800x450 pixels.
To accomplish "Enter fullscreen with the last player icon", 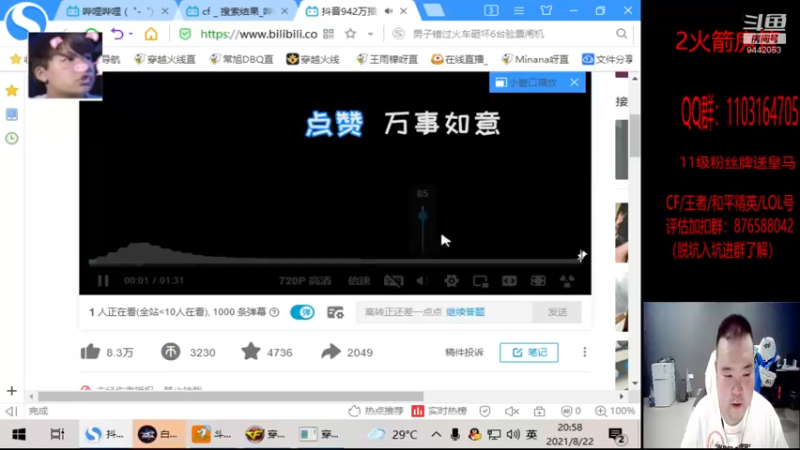I will (x=567, y=281).
